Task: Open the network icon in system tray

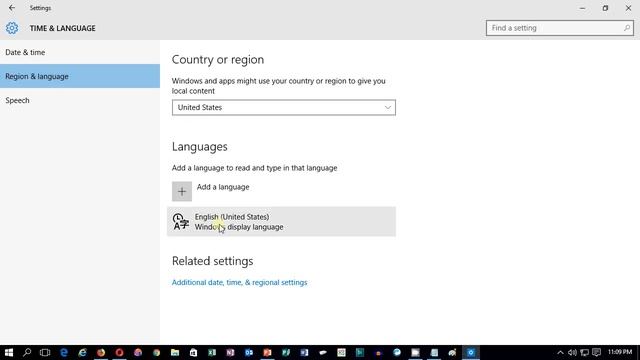Action: (x=584, y=352)
